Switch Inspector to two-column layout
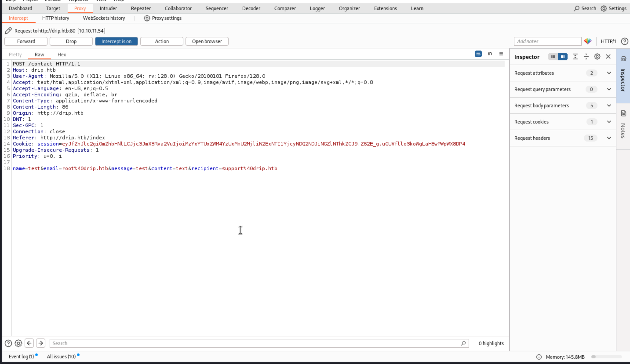The image size is (630, 364). coord(563,57)
